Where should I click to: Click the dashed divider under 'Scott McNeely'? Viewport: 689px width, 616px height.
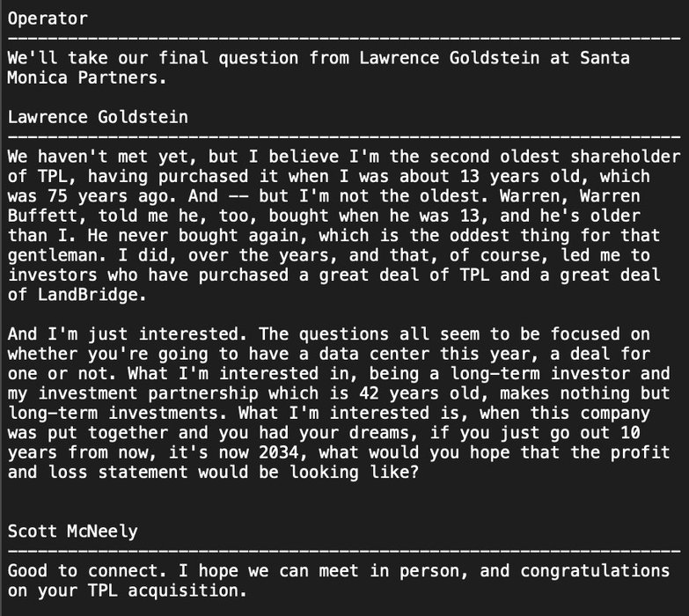click(x=344, y=552)
